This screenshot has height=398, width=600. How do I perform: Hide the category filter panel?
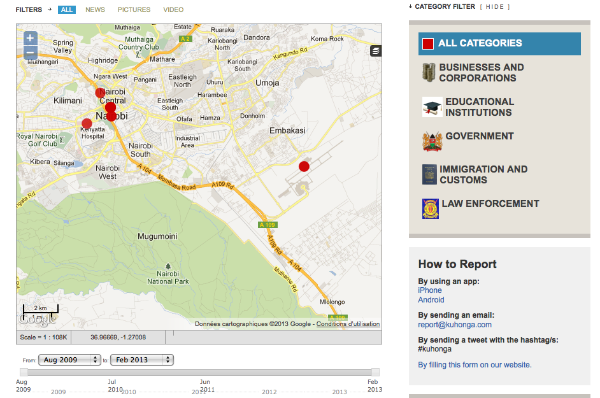494,7
